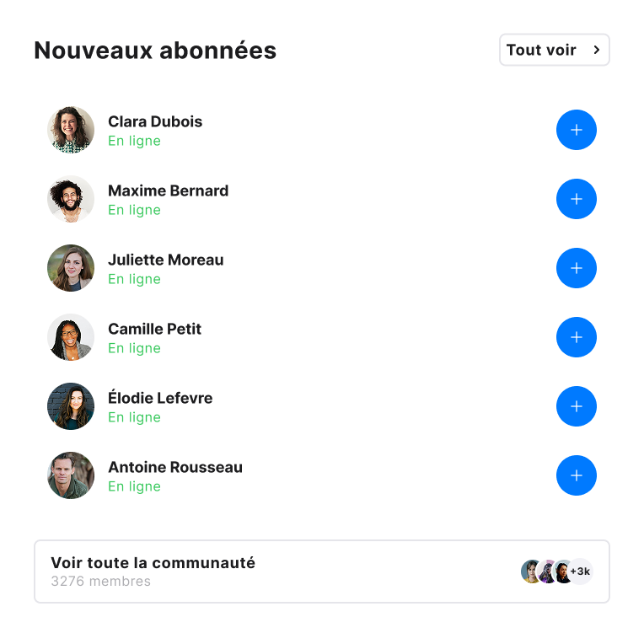
Task: Click Antoine Rousseau's avatar image
Action: click(71, 475)
